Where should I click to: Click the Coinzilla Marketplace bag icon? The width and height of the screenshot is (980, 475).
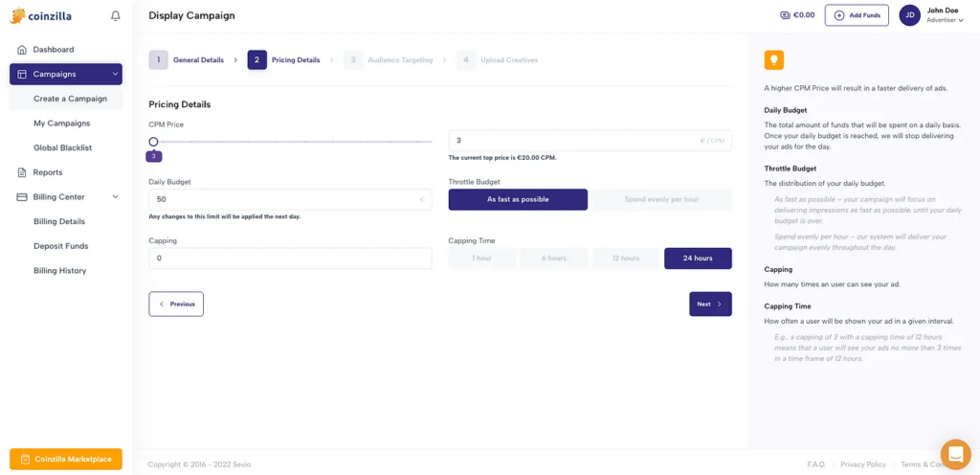tap(25, 459)
